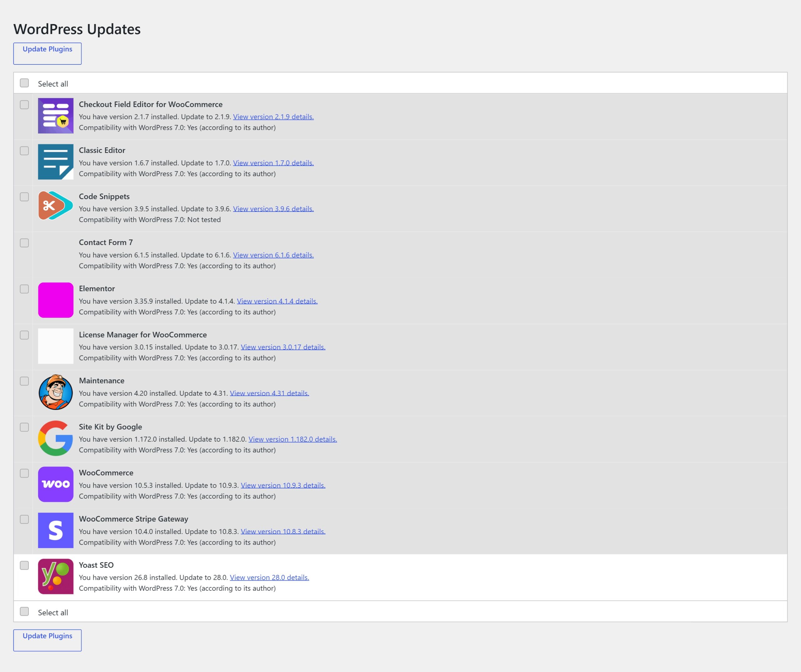Click the Code Snippets plugin name

point(104,196)
